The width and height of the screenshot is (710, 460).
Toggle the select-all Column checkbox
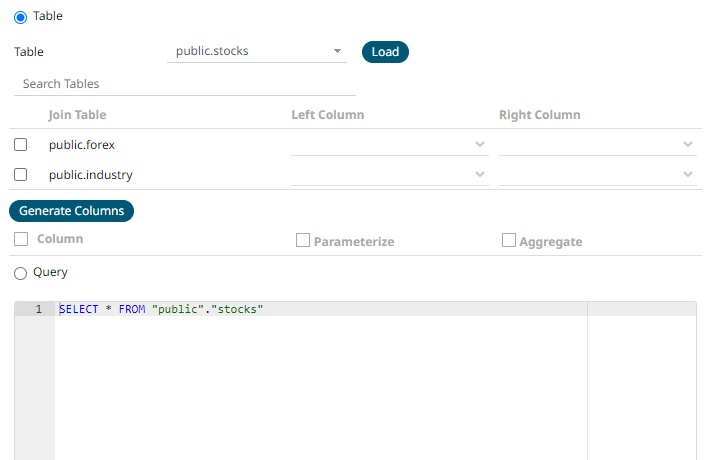21,239
